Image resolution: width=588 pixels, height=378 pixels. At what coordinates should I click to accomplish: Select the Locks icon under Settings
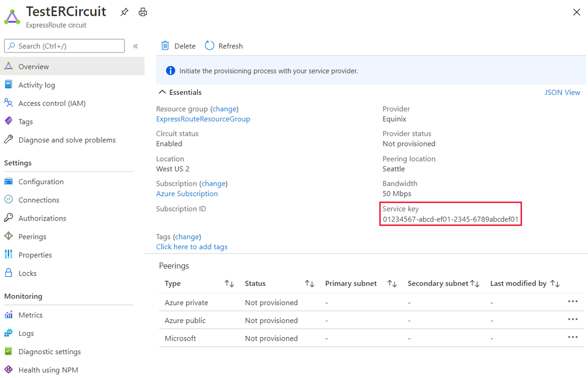click(x=9, y=273)
